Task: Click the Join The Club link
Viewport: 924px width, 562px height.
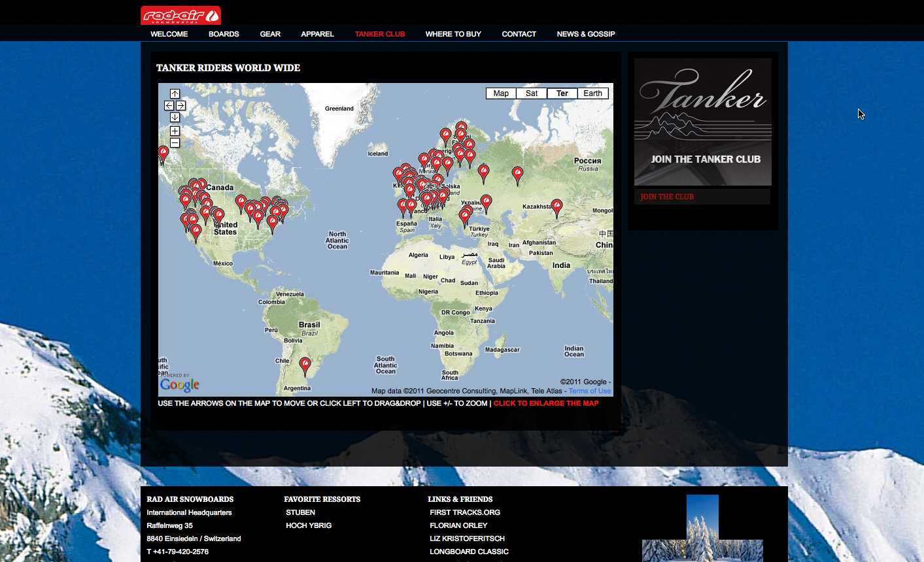Action: [667, 197]
